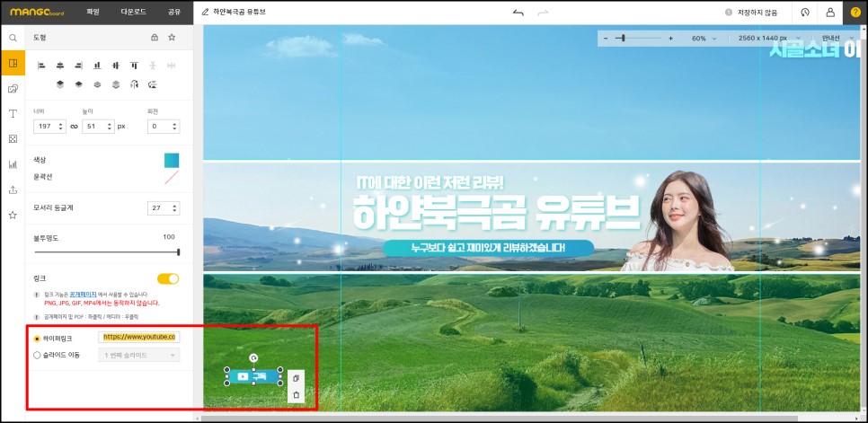Screen dimensions: 868x423
Task: Select the 하얀북극곰 유튜브 title text on canvas
Action: (x=495, y=212)
